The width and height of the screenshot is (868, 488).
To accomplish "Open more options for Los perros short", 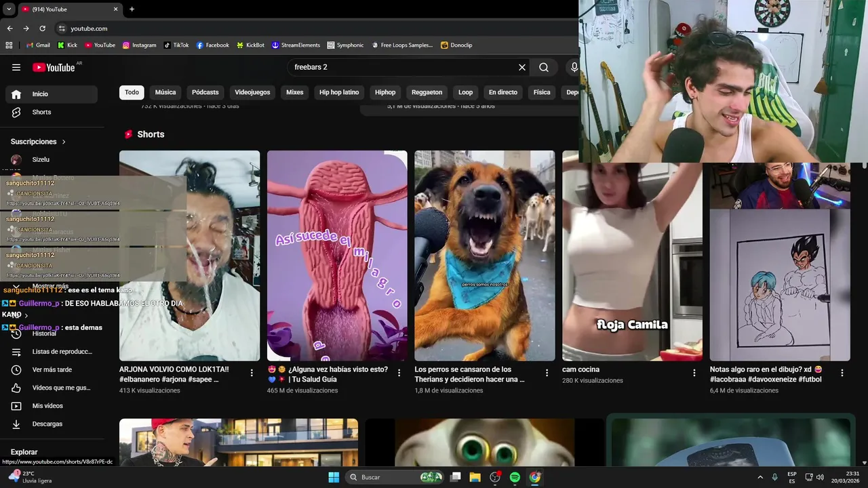I will (x=547, y=373).
